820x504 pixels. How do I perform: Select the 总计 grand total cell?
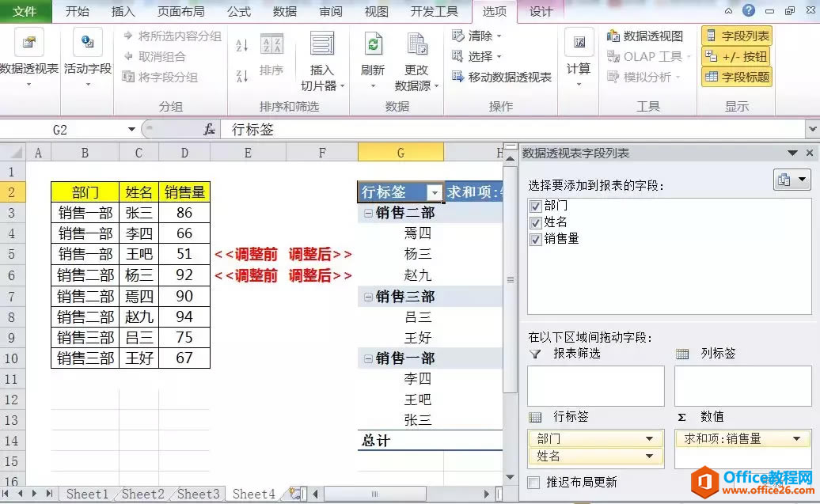pyautogui.click(x=401, y=441)
